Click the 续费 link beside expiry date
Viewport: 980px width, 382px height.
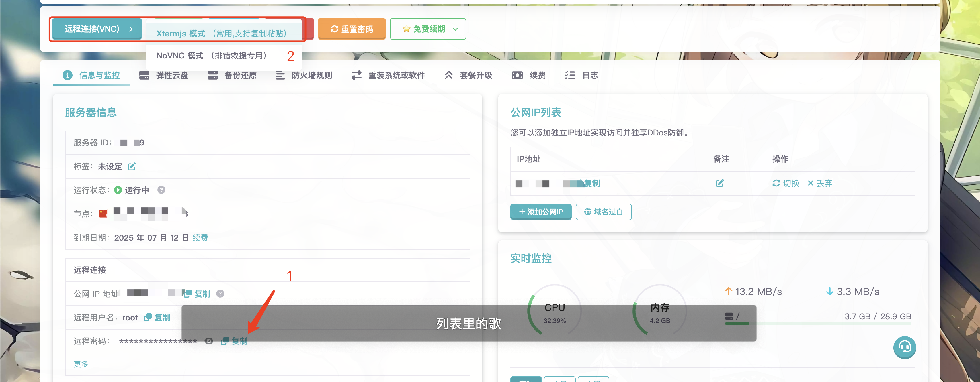pos(200,238)
